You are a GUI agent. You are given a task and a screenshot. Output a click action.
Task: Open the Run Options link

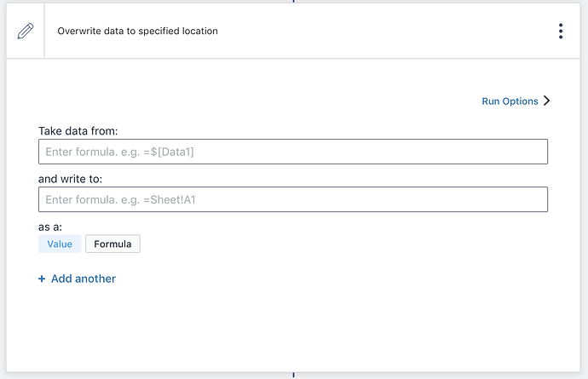coord(510,100)
